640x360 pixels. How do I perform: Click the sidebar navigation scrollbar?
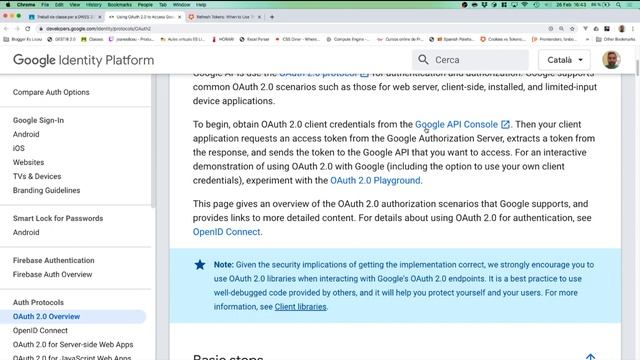tap(153, 141)
